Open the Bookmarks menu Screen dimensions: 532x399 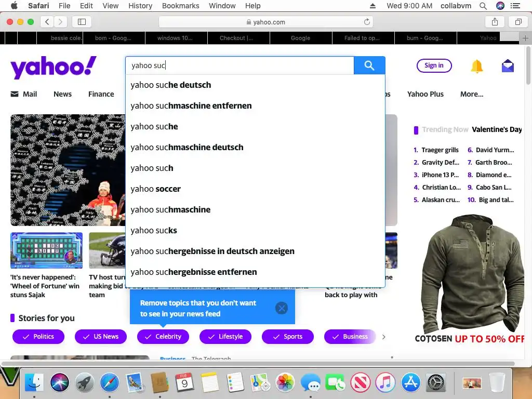[180, 6]
